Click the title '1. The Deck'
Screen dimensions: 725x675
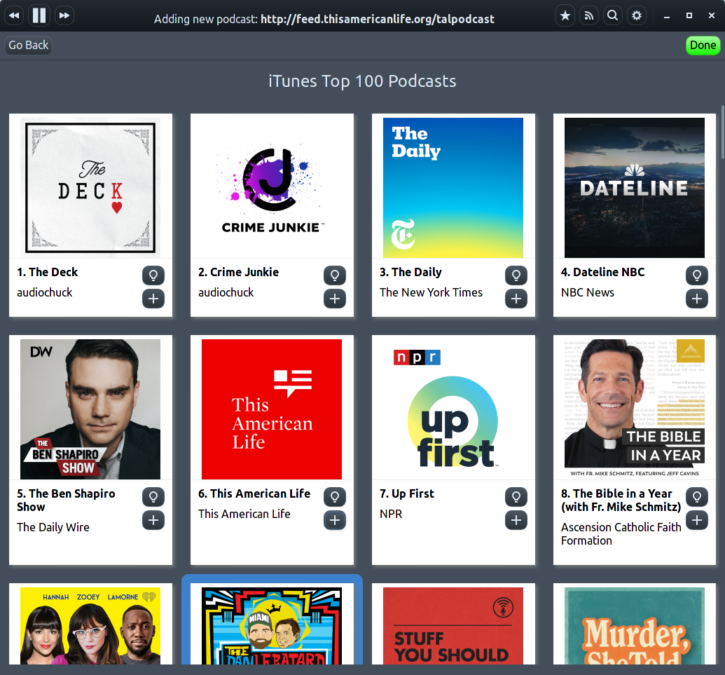coord(47,272)
